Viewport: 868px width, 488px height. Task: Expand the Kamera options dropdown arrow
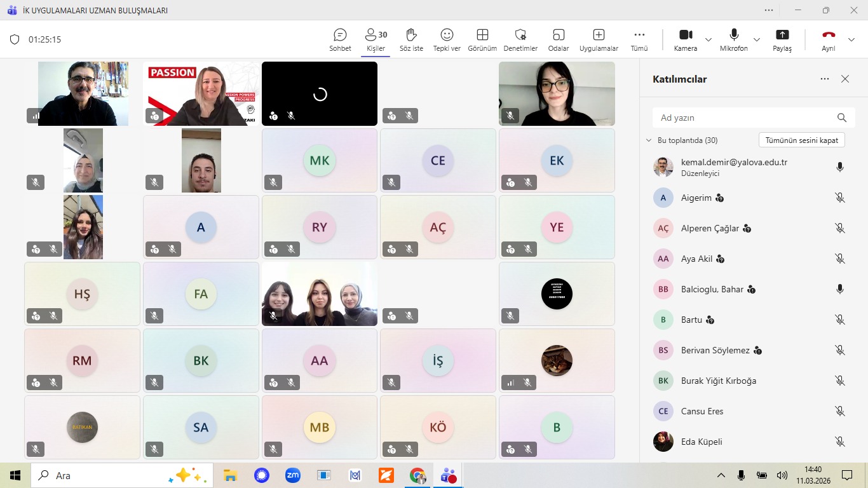tap(709, 39)
